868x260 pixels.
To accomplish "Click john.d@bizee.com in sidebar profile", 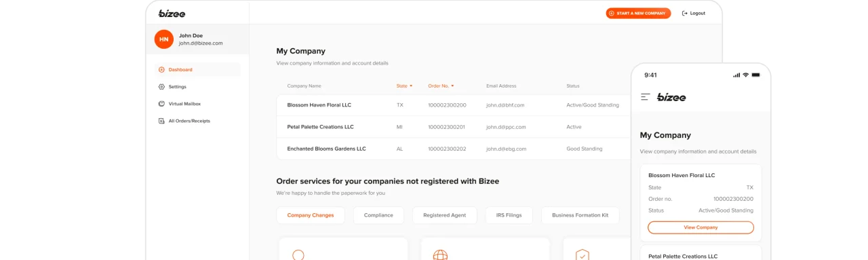I will point(201,43).
